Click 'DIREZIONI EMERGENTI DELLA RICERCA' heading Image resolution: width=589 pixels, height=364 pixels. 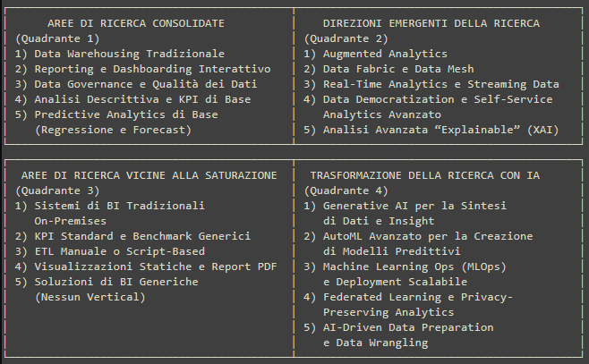pos(431,23)
